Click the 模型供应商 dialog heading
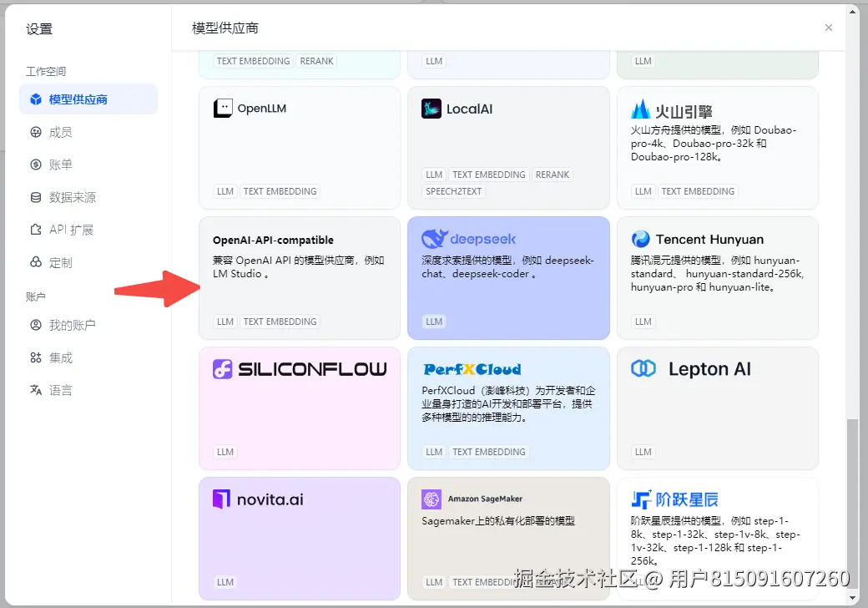This screenshot has height=608, width=868. click(x=225, y=28)
